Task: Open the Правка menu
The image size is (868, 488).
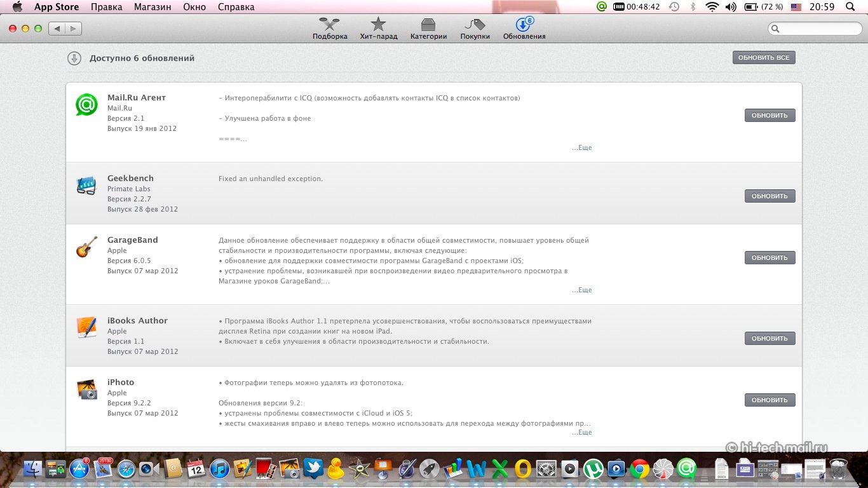Action: [107, 7]
